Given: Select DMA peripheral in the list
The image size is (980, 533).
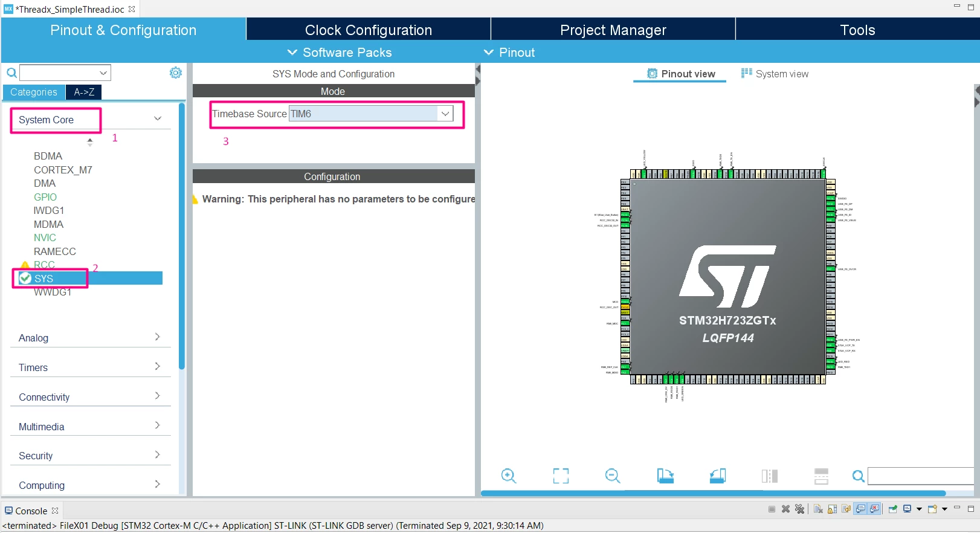Looking at the screenshot, I should point(45,183).
